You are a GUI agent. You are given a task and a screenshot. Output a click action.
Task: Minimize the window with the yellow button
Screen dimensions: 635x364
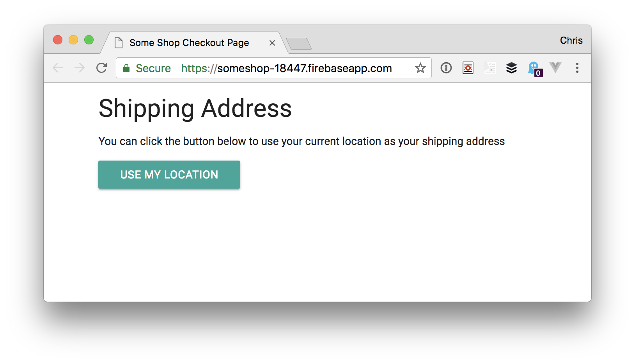click(x=73, y=40)
